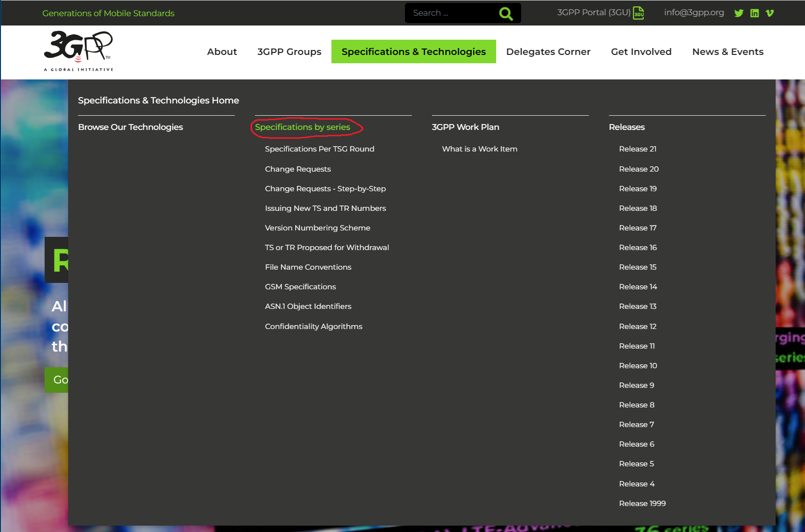Open Release 5

coord(636,464)
